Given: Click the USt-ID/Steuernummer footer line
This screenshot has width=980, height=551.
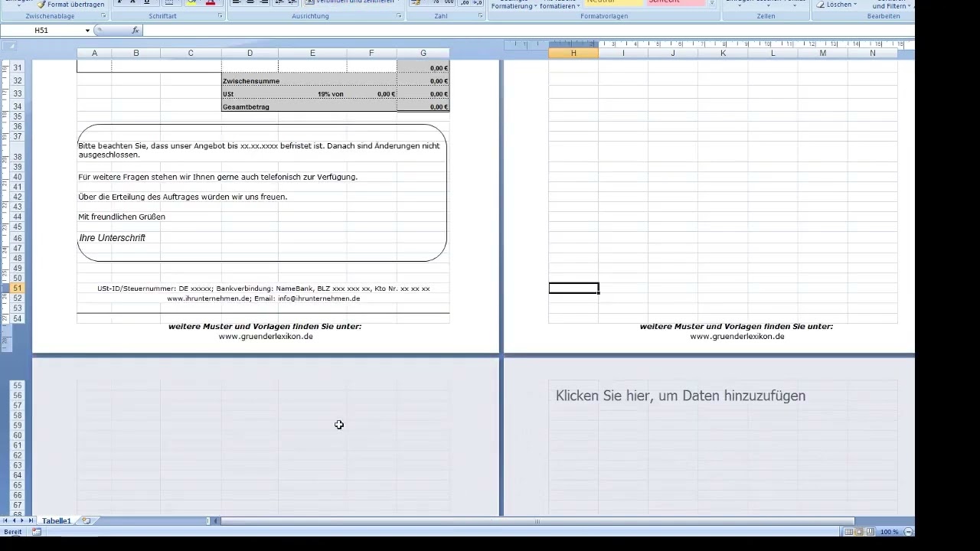Looking at the screenshot, I should [x=263, y=289].
